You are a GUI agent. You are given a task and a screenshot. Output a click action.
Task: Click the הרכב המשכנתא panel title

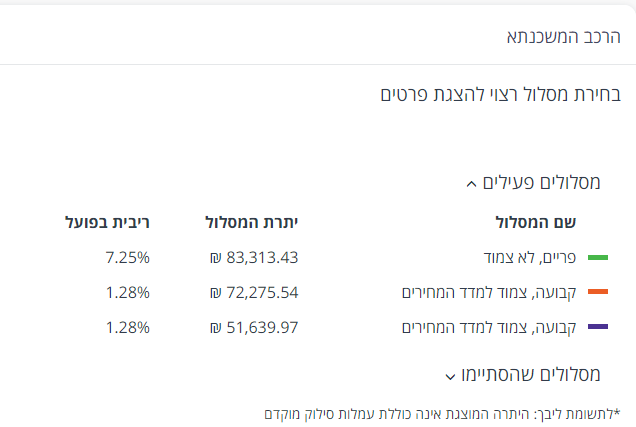click(564, 38)
